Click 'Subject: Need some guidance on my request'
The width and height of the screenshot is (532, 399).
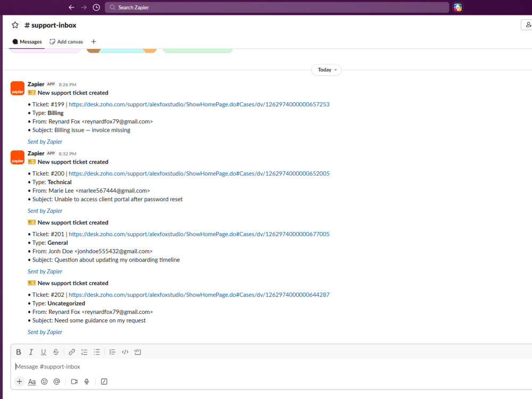tap(89, 321)
